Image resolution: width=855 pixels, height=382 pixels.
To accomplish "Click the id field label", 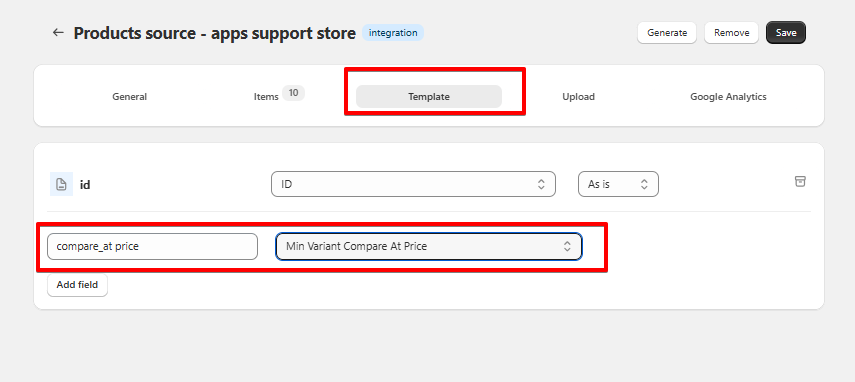I will [x=85, y=185].
